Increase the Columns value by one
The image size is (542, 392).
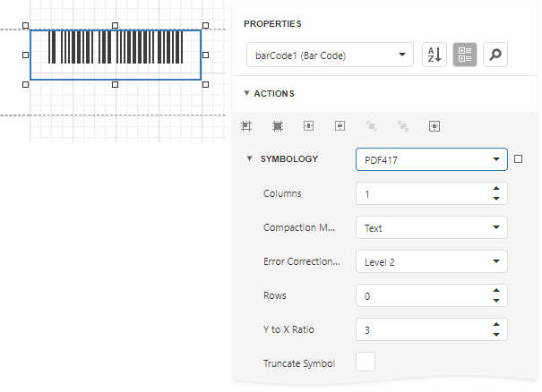[496, 189]
